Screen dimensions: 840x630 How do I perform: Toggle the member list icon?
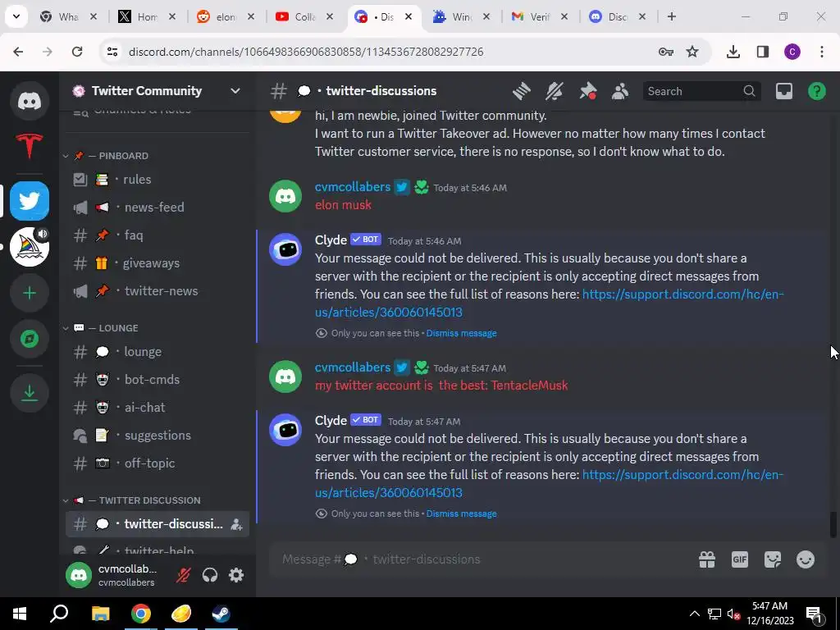620,91
